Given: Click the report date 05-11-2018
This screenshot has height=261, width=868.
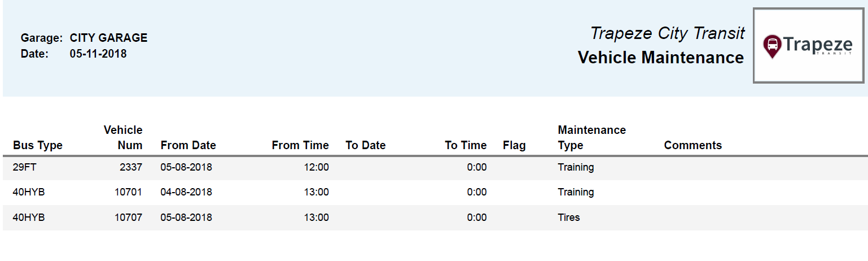Looking at the screenshot, I should tap(98, 54).
